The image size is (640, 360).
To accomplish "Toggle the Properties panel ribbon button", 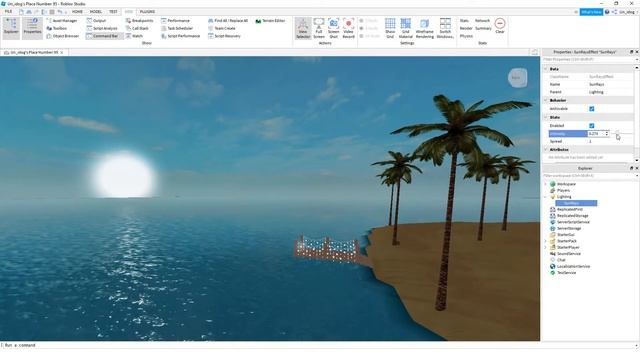I will (x=32, y=28).
